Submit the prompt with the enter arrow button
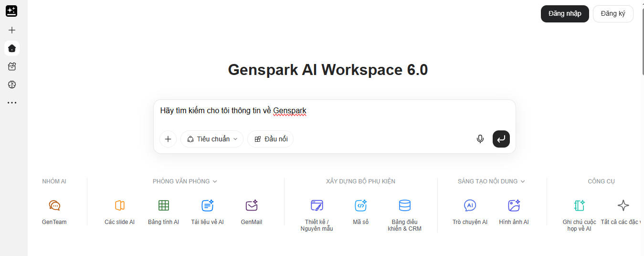 [501, 139]
